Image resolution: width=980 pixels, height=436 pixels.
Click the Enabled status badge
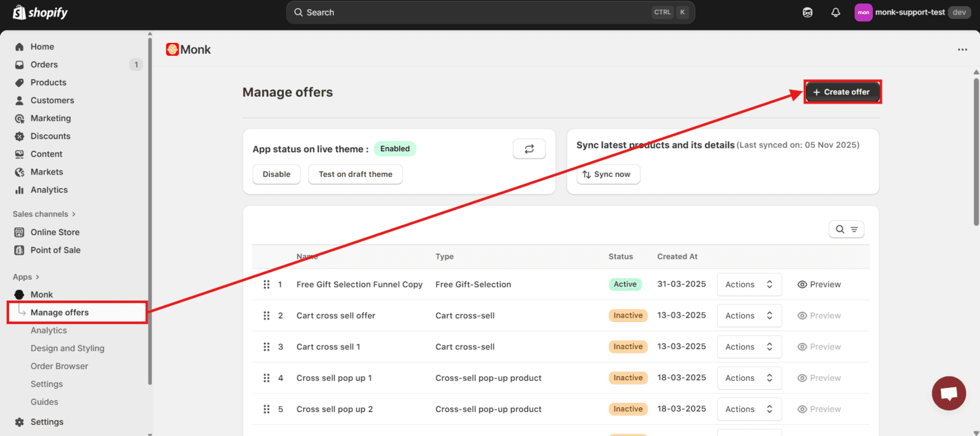[x=395, y=149]
